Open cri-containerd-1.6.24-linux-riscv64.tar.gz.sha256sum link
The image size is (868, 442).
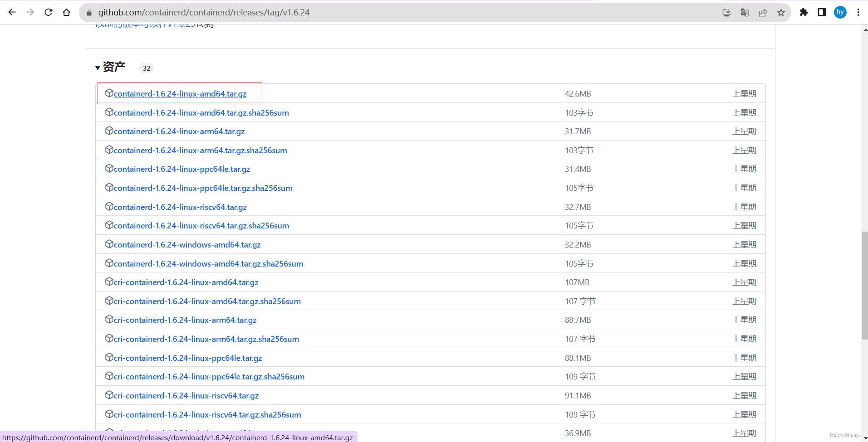click(207, 415)
